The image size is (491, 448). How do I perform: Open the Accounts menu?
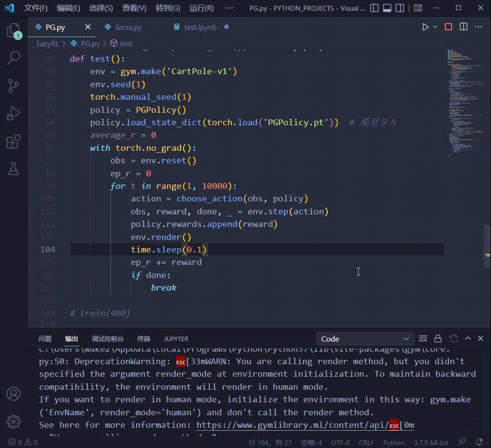tap(13, 394)
